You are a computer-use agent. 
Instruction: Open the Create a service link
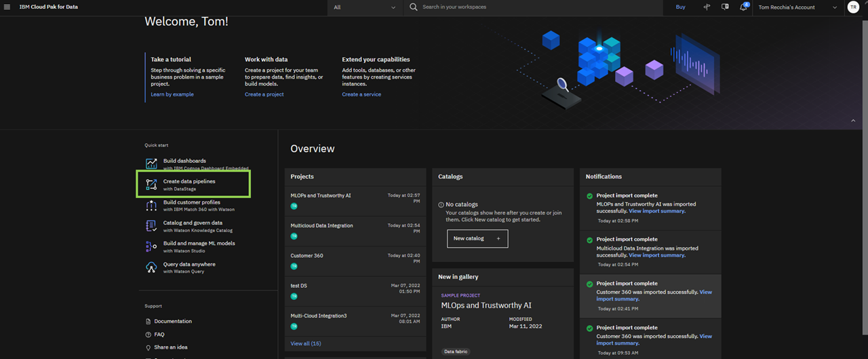[x=361, y=94]
